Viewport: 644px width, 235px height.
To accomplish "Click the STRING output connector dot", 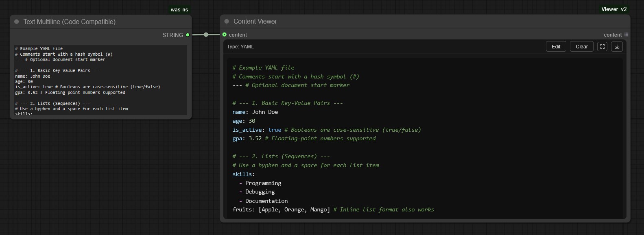I will (x=188, y=35).
